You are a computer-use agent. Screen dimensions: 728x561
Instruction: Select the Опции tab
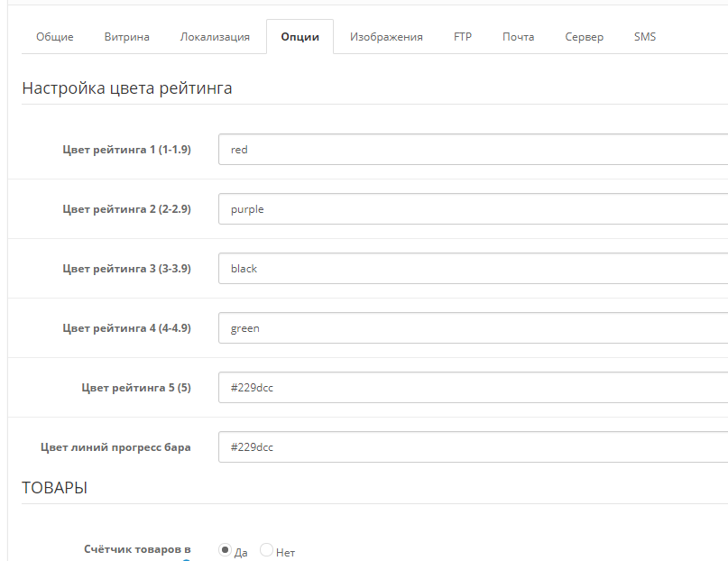pos(299,37)
